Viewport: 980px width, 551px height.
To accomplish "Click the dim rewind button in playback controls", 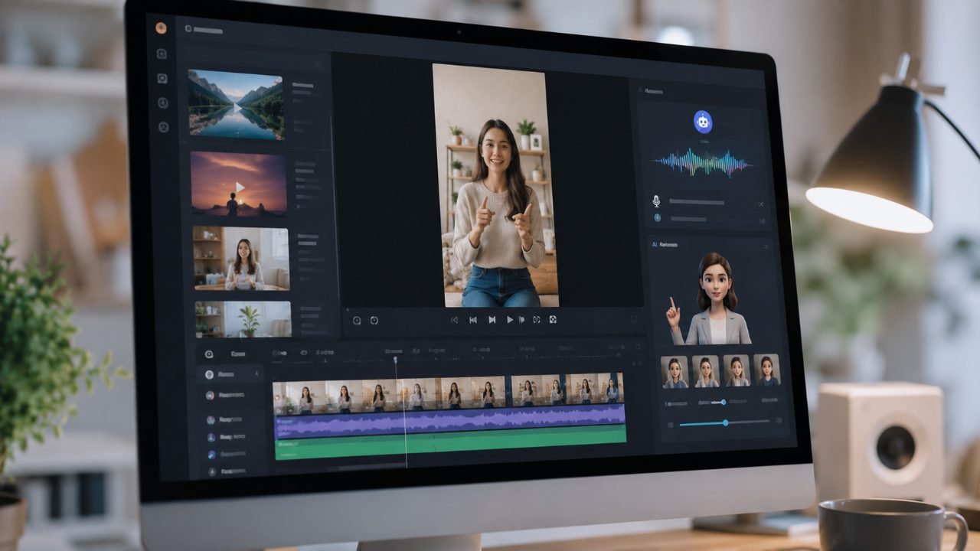I will (x=454, y=320).
